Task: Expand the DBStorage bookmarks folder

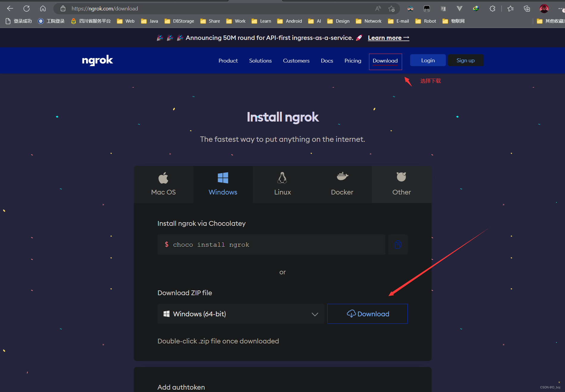Action: coord(179,21)
